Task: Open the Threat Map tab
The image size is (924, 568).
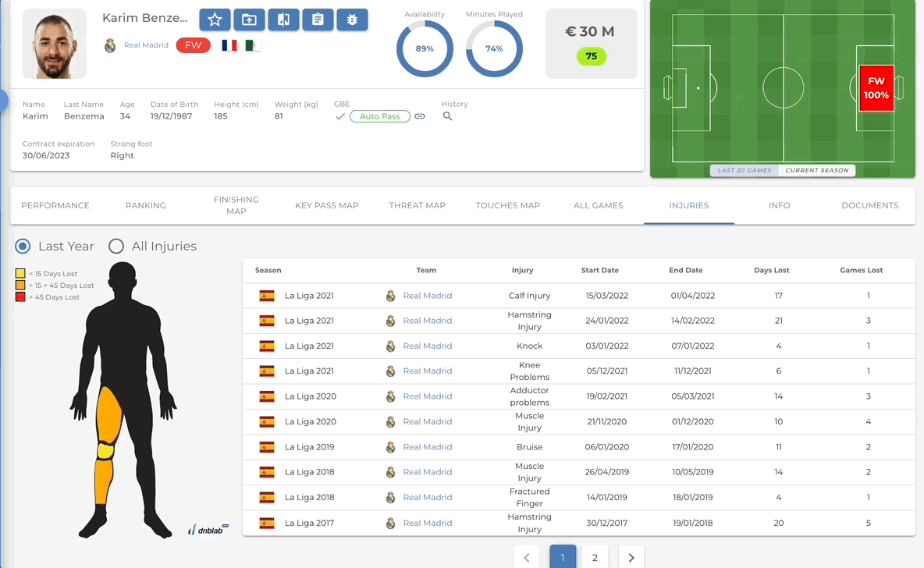Action: tap(418, 206)
